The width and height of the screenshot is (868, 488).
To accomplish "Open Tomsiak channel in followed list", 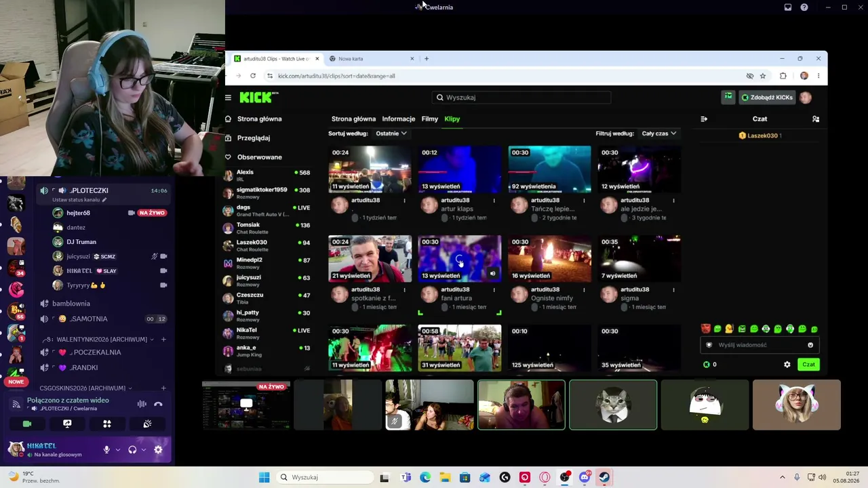I will (x=267, y=228).
